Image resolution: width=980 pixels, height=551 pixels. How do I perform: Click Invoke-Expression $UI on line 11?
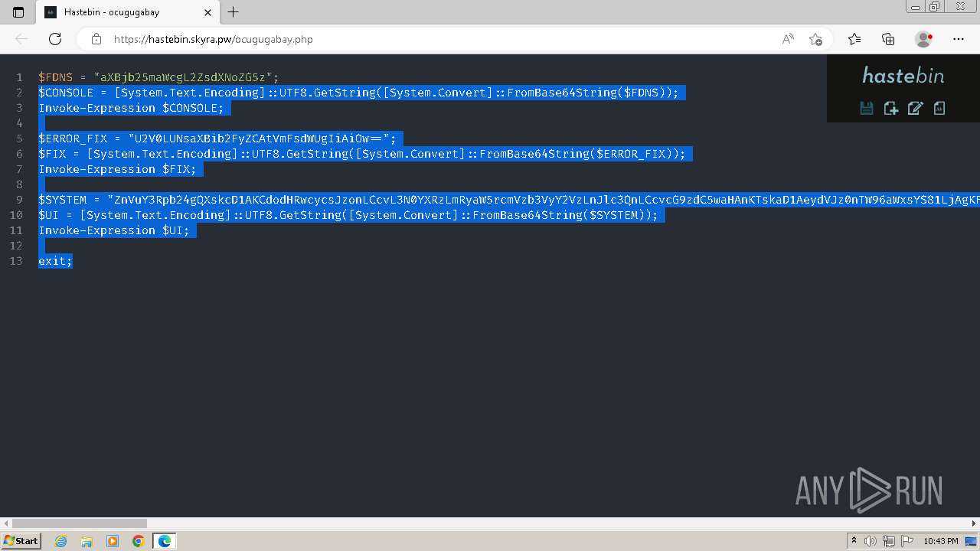tap(114, 230)
